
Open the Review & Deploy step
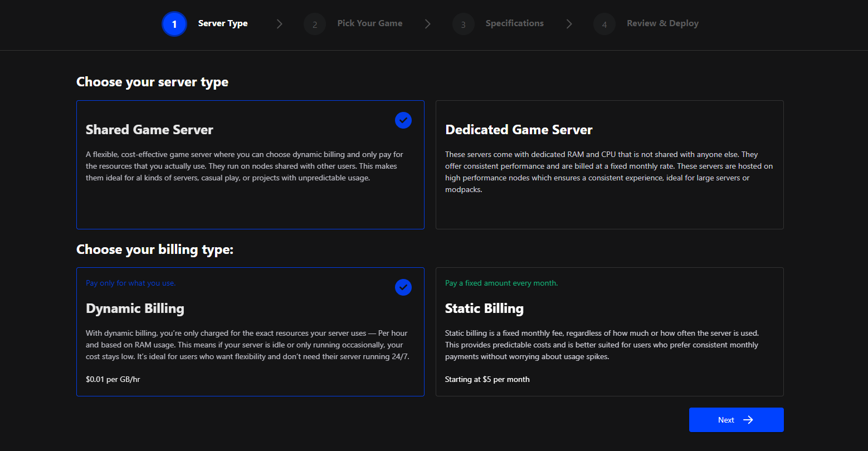click(662, 23)
